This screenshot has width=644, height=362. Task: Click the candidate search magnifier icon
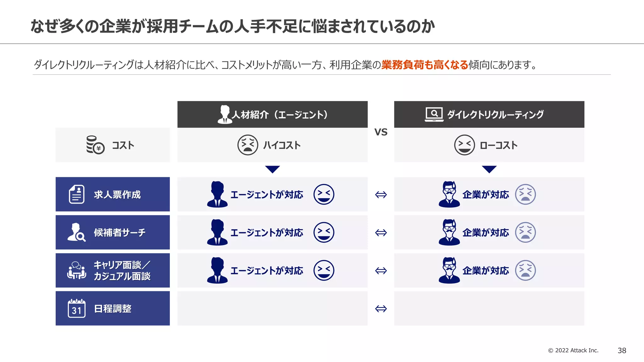[x=76, y=233]
